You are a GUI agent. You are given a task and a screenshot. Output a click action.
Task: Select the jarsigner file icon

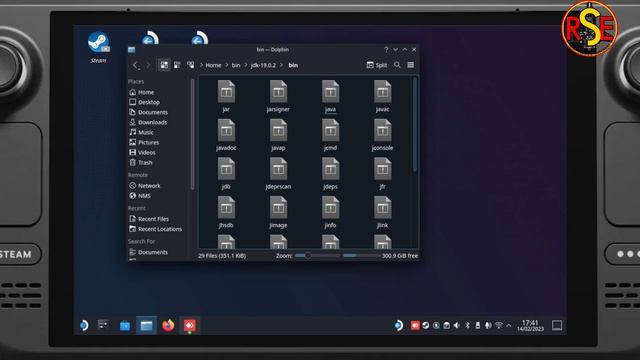[278, 91]
